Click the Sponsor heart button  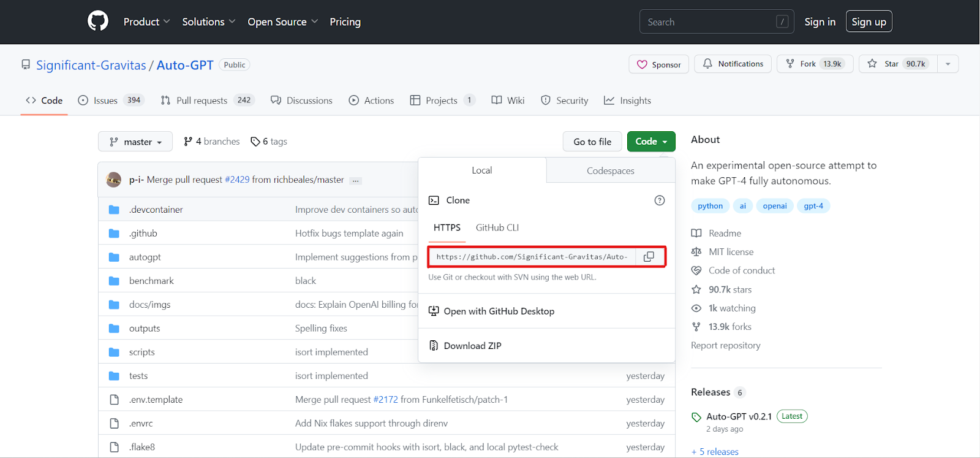659,64
